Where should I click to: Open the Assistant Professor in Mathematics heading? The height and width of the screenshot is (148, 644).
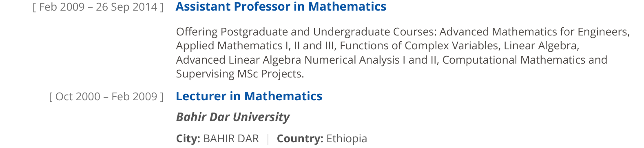coord(281,7)
